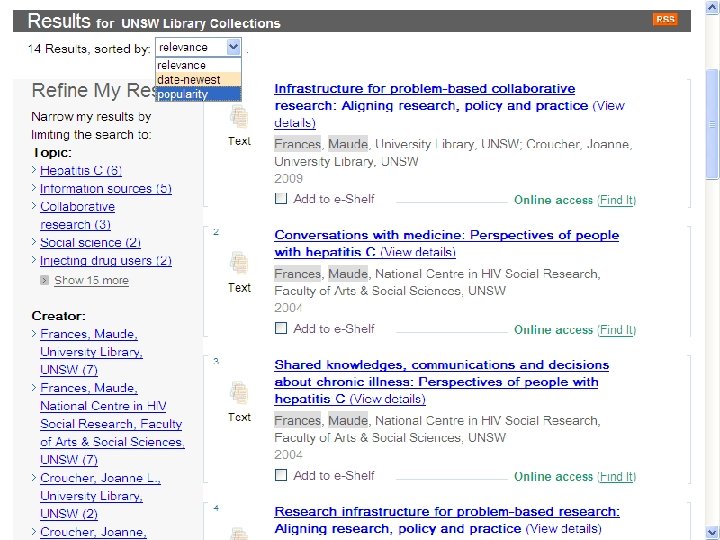Click the Creator: heading

point(58,316)
